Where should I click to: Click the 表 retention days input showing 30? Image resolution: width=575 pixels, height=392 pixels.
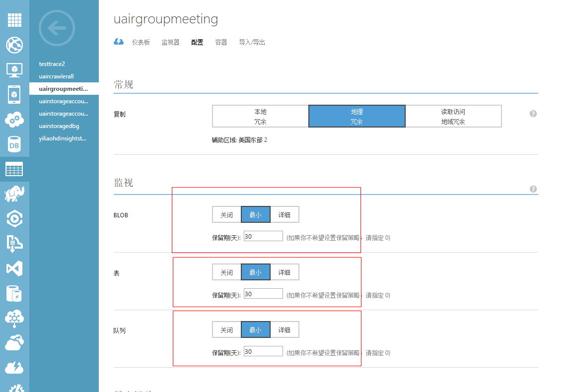pyautogui.click(x=263, y=293)
